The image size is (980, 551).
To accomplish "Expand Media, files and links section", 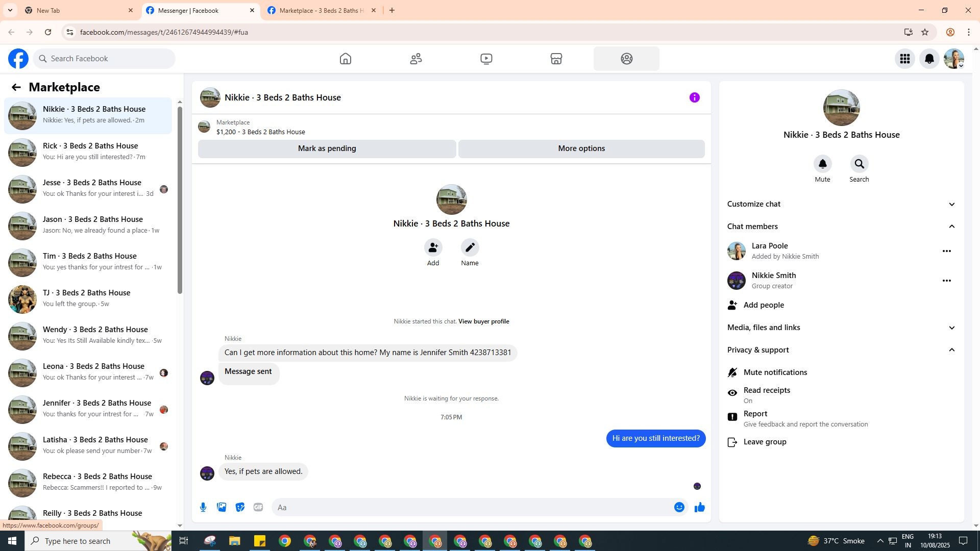I will tap(841, 328).
